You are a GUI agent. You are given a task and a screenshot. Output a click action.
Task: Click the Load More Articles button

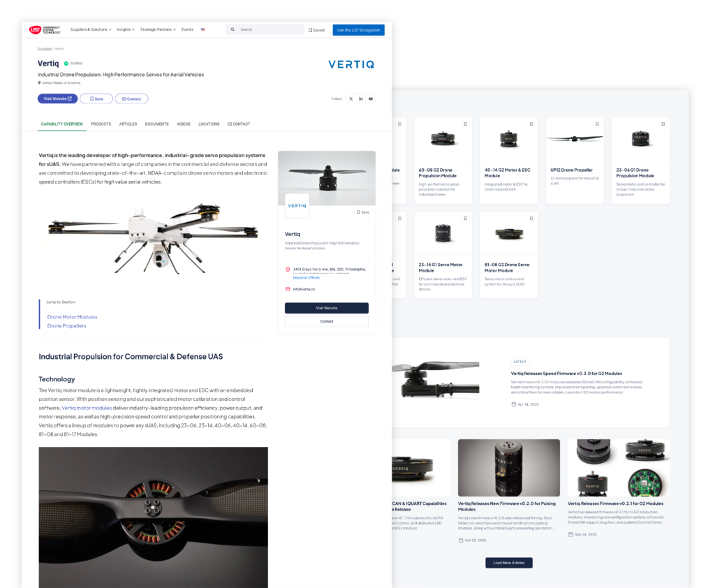[x=509, y=563]
